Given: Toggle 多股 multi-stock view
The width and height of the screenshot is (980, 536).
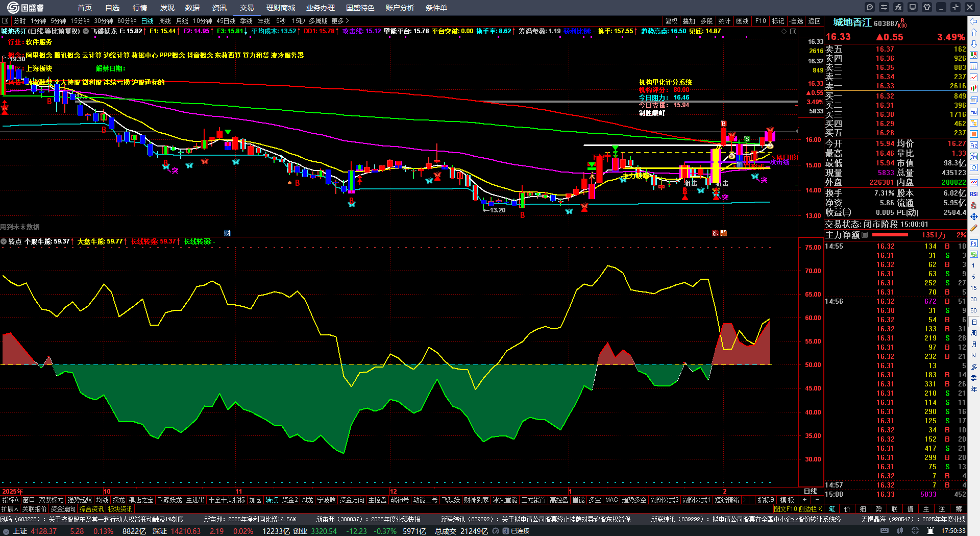Looking at the screenshot, I should point(706,21).
